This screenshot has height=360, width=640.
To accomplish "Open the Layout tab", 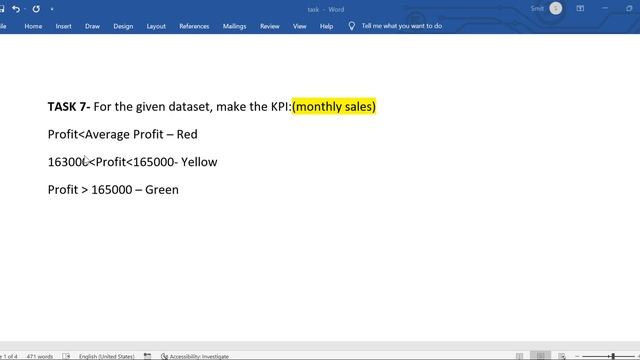I will pyautogui.click(x=156, y=26).
